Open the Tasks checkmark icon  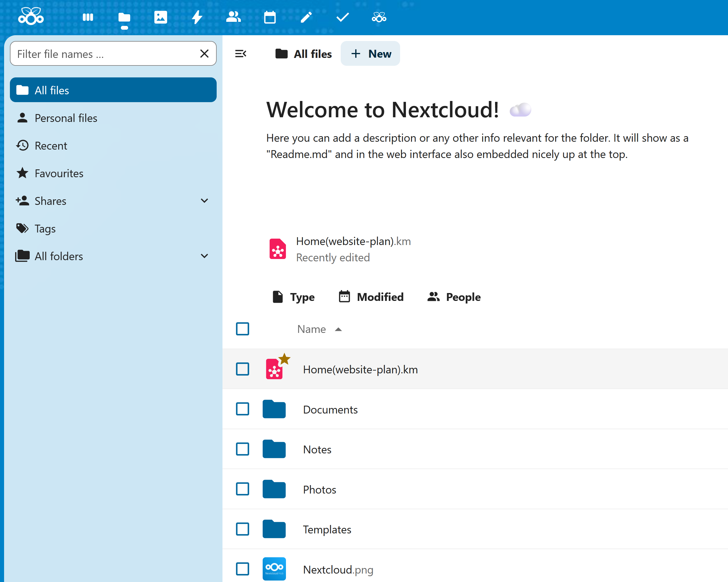coord(343,17)
